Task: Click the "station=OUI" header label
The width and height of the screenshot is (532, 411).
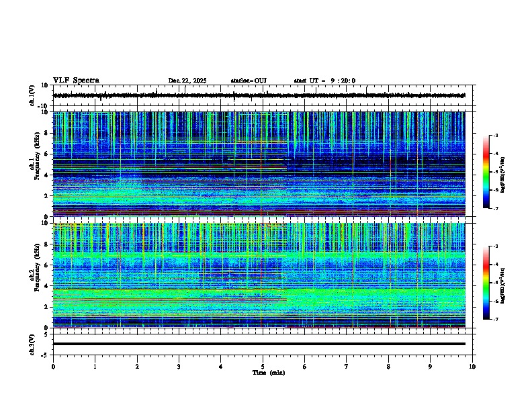Action: 249,81
